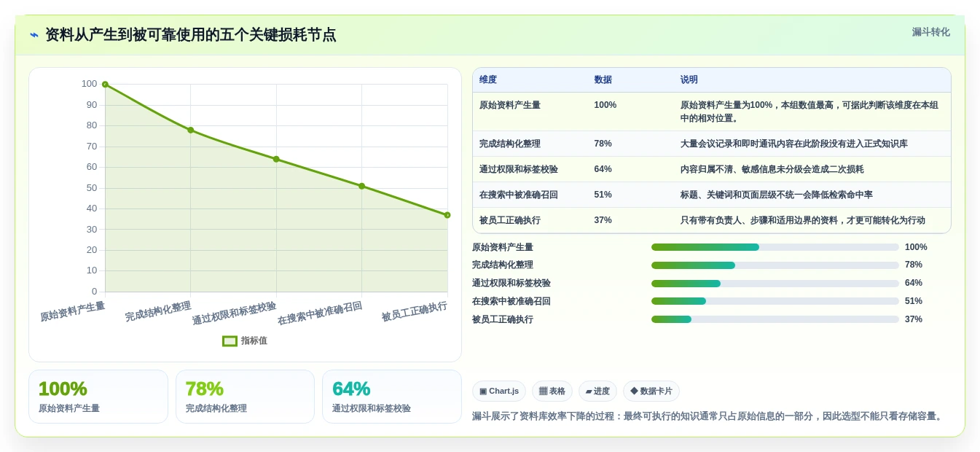The image size is (980, 452).
Task: Click the 漏斗转化 label in the header
Action: click(x=930, y=32)
